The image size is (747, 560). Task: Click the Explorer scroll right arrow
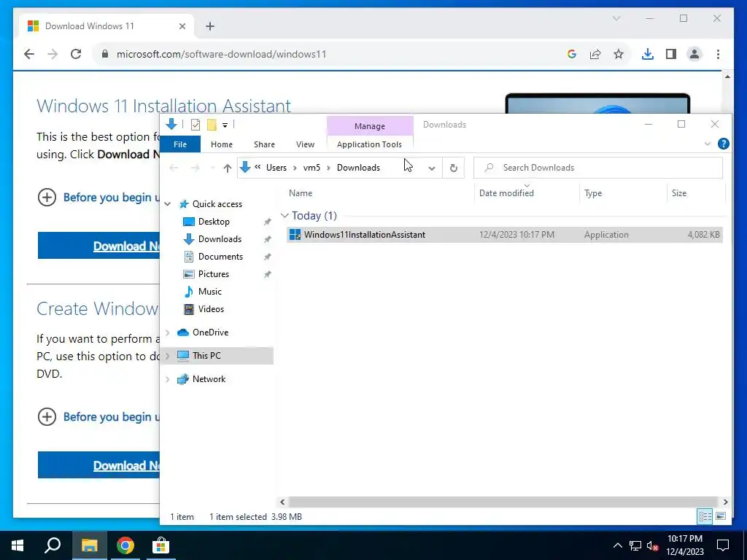[x=725, y=502]
